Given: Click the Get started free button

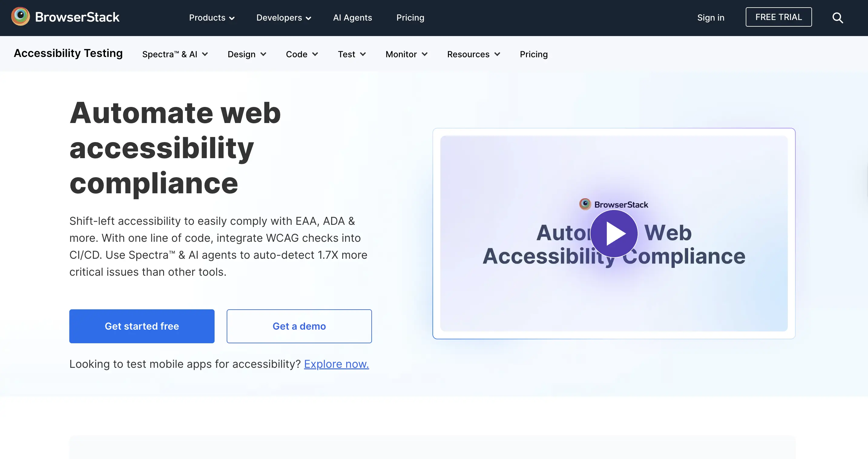Looking at the screenshot, I should click(142, 326).
